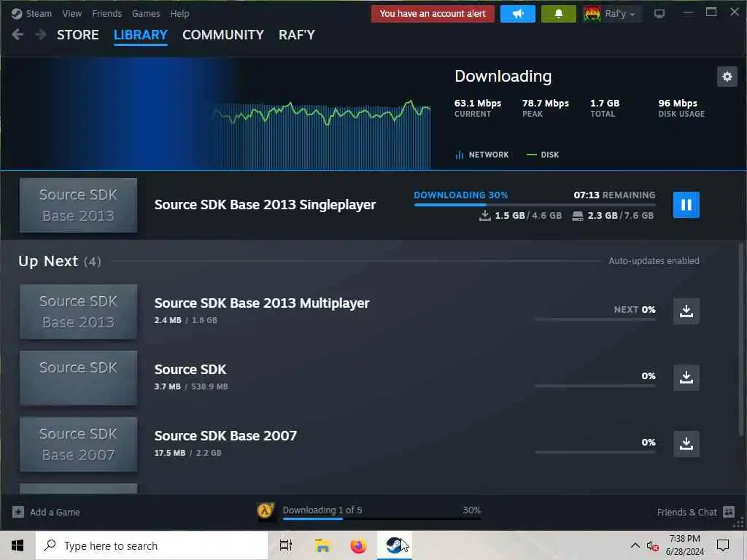The width and height of the screenshot is (747, 560).
Task: Open notifications bell button
Action: click(558, 14)
